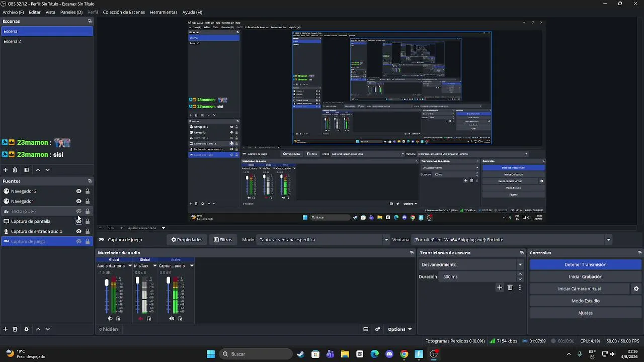Move source down arrow in Fuentes toolbar

[x=48, y=329]
